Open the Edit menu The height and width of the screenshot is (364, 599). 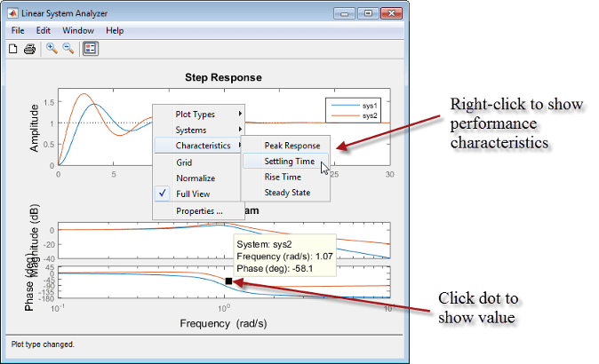click(x=44, y=30)
